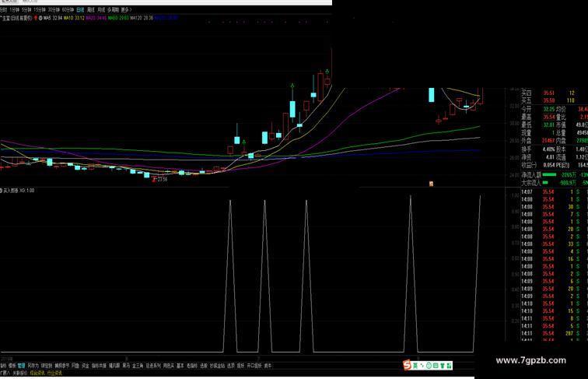Viewport: 588px width, 379px height.
Task: Click the 买入图形 XG indicator title
Action: tap(19, 191)
